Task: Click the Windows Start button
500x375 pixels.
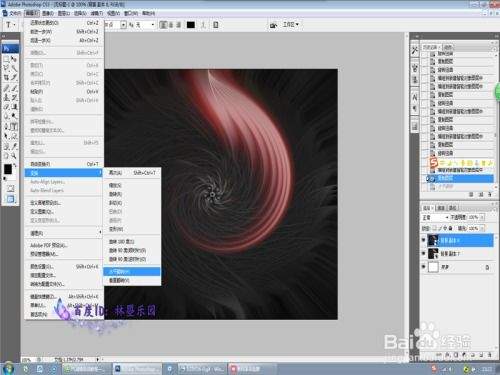Action: (9, 369)
